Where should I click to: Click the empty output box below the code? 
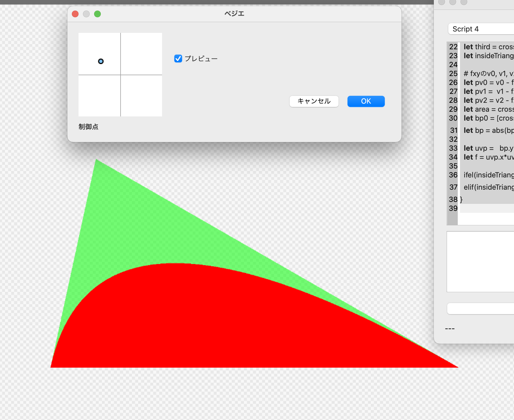480,262
